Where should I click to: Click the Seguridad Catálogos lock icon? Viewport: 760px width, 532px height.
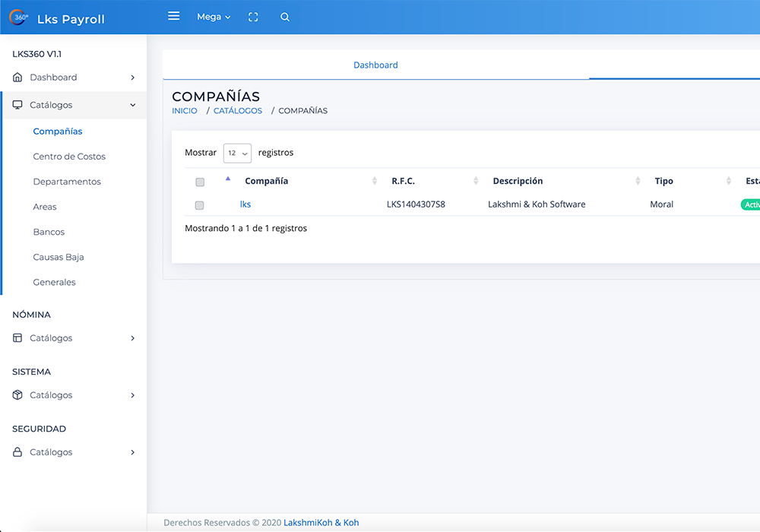pos(17,452)
